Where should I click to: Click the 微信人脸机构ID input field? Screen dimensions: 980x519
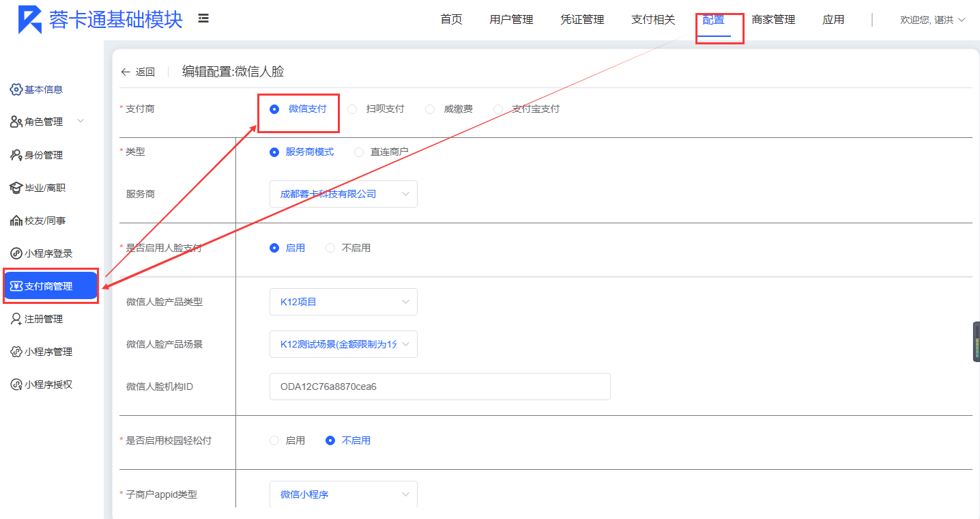[x=439, y=387]
